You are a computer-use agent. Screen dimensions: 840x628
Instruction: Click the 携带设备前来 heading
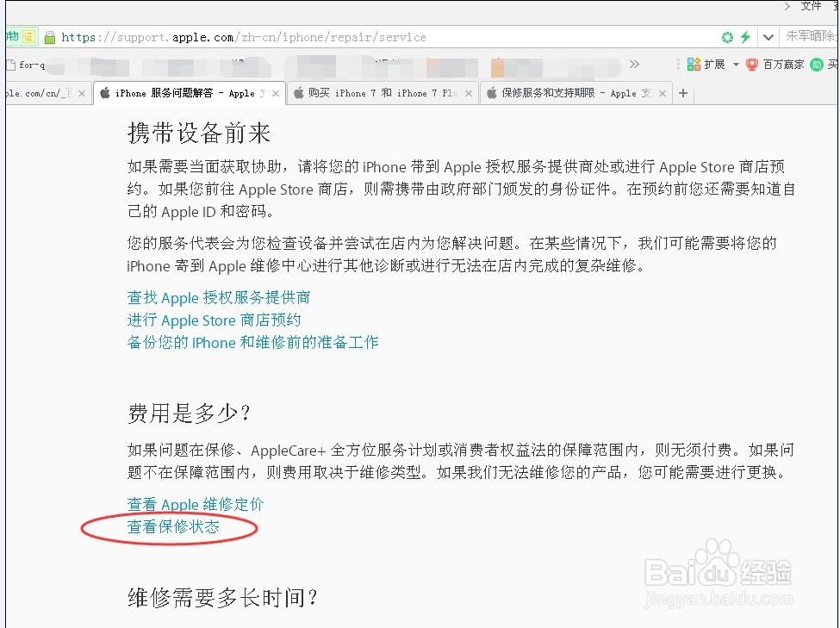[199, 133]
